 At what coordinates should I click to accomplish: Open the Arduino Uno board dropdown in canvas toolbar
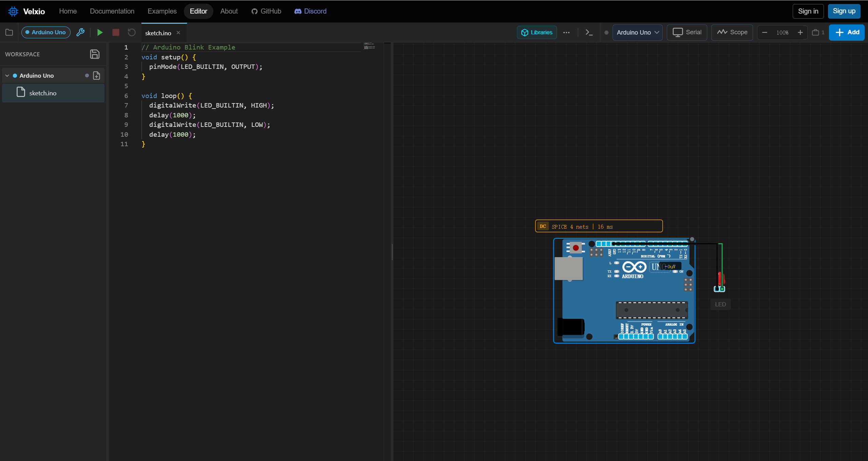pos(637,33)
